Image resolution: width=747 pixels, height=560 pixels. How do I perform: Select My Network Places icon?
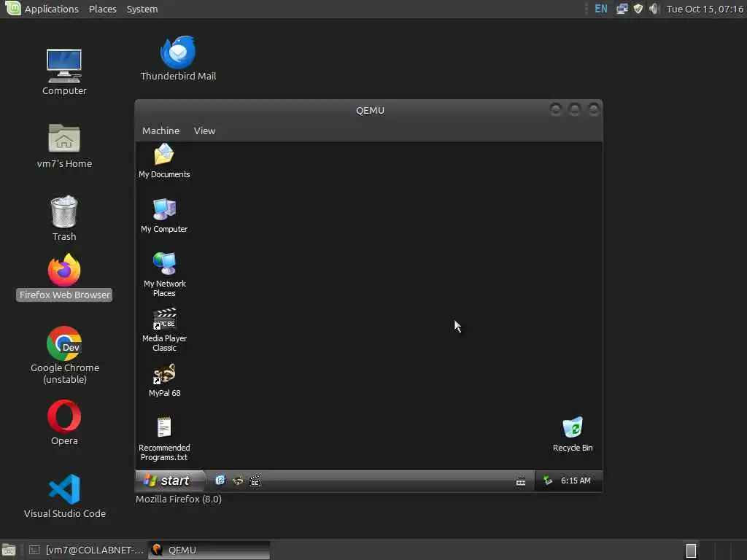point(164,274)
